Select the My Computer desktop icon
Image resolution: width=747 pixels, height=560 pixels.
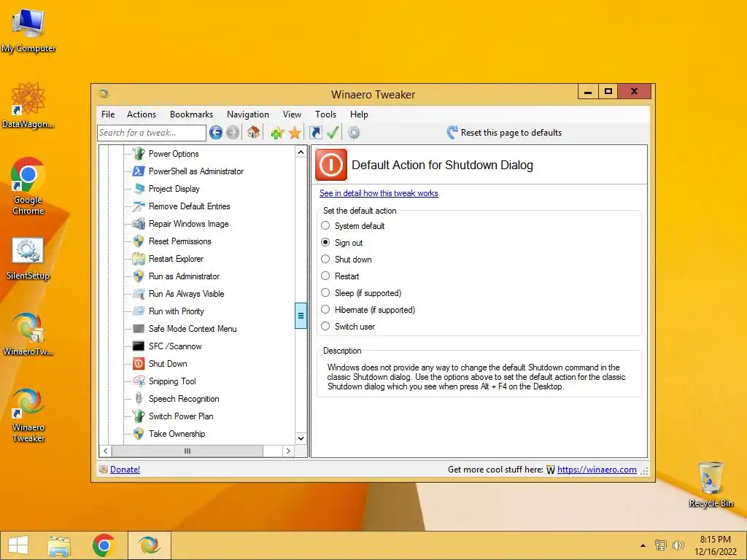pyautogui.click(x=28, y=31)
